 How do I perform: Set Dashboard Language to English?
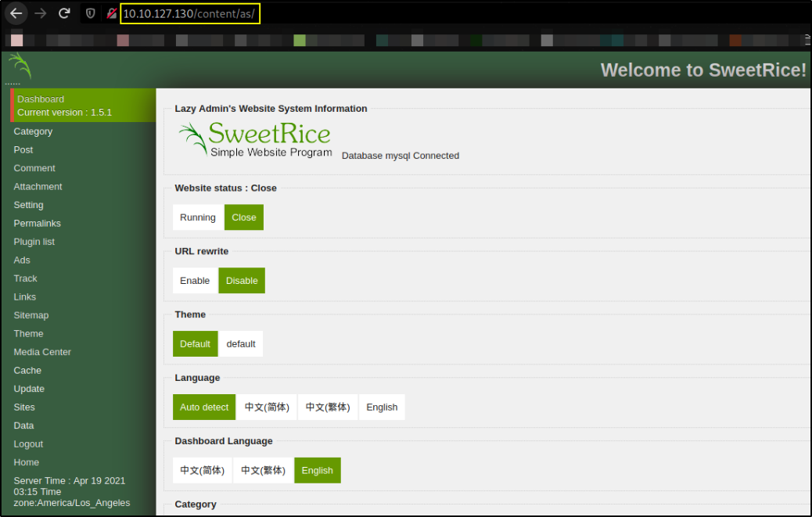point(318,470)
